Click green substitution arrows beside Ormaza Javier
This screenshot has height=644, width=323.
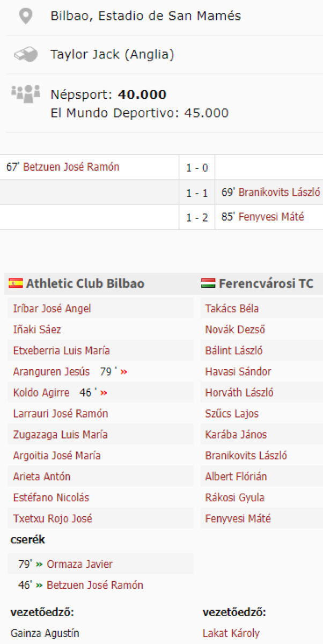point(39,564)
